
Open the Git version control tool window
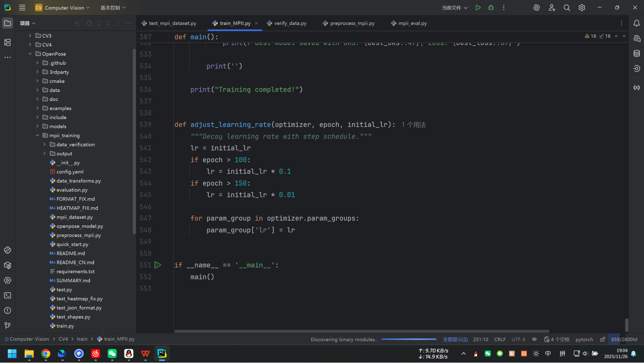7,326
